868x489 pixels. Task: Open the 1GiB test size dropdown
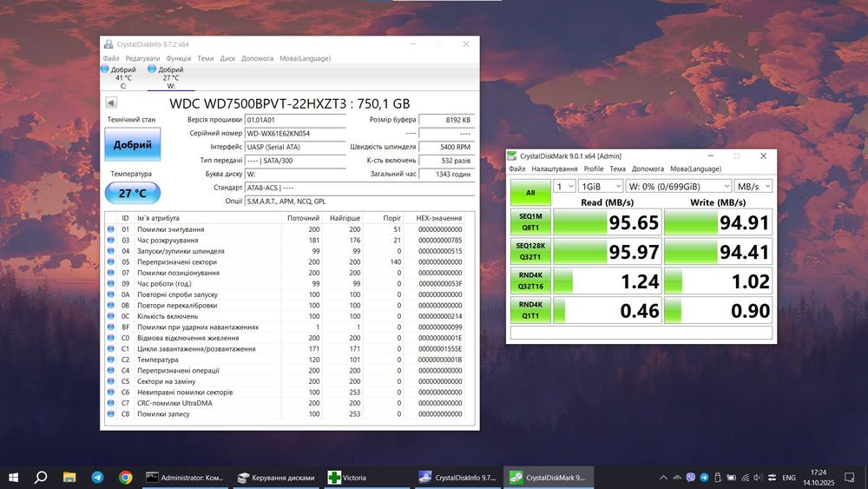point(601,187)
